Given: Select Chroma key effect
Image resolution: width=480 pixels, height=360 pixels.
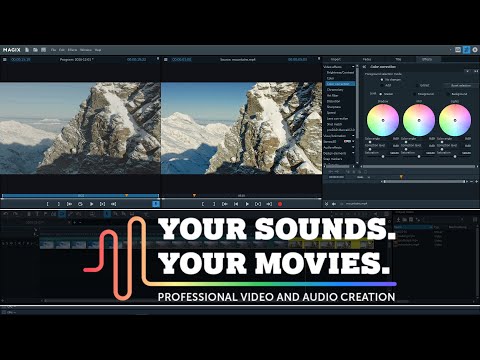Looking at the screenshot, I should (x=335, y=90).
